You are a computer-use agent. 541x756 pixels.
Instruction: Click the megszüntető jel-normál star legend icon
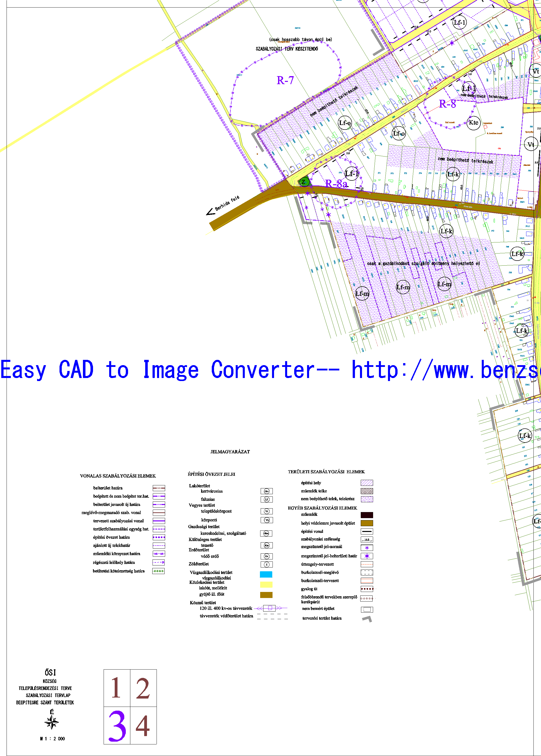[367, 548]
